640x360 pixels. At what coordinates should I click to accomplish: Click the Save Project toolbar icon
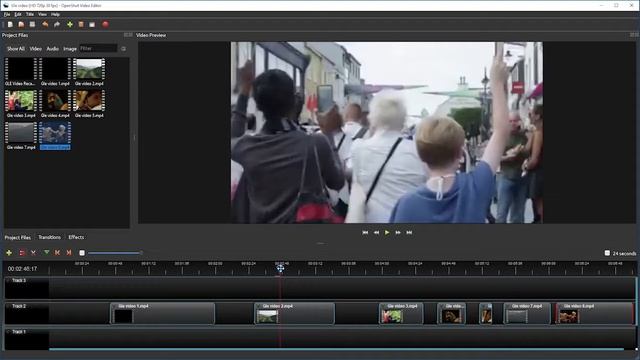(x=32, y=24)
